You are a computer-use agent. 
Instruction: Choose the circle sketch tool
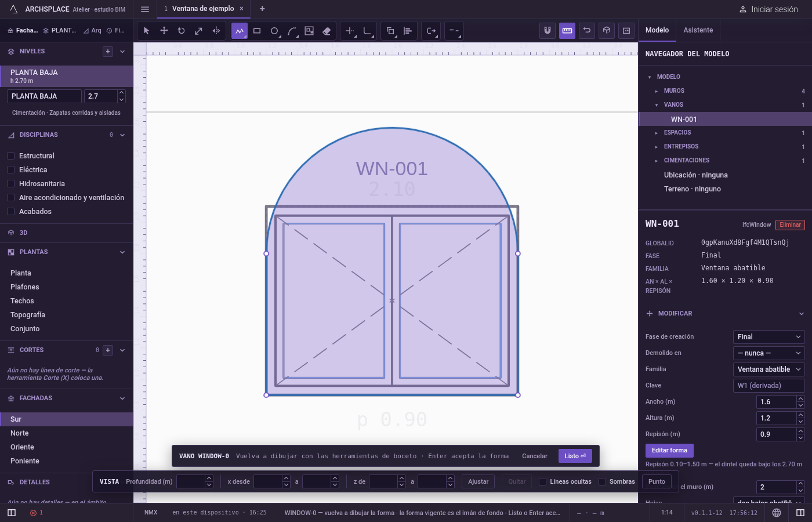coord(274,31)
